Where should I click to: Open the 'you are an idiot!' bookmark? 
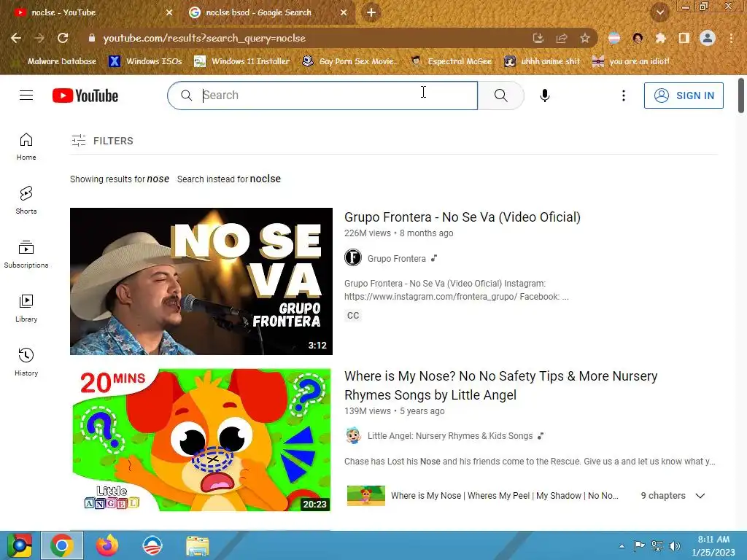631,61
